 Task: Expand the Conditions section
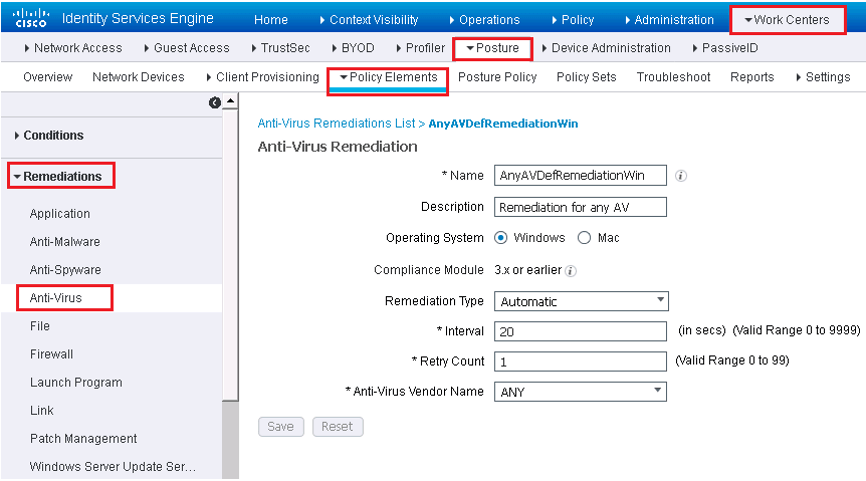coord(49,135)
